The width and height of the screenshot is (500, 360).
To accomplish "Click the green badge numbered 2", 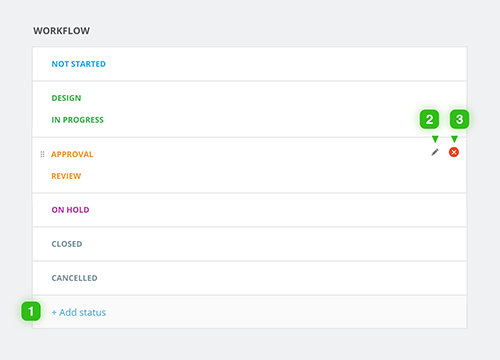I will pos(429,119).
